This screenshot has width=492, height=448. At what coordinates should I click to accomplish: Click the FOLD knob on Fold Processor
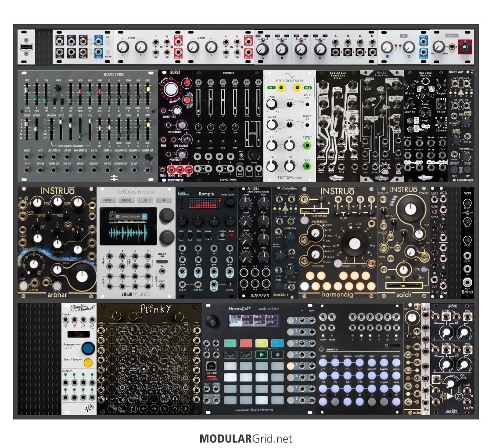coord(272,104)
